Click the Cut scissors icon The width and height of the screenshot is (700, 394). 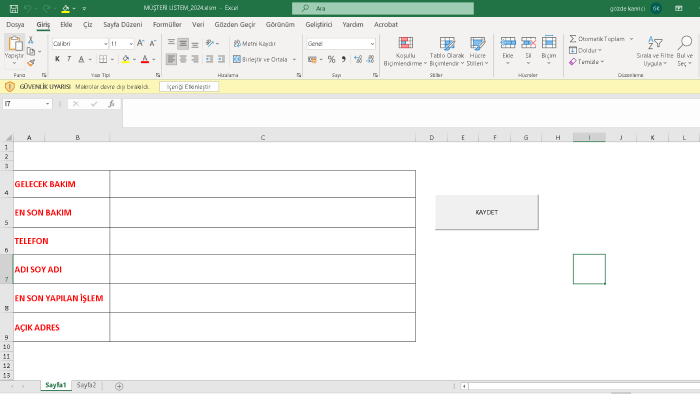coord(31,40)
